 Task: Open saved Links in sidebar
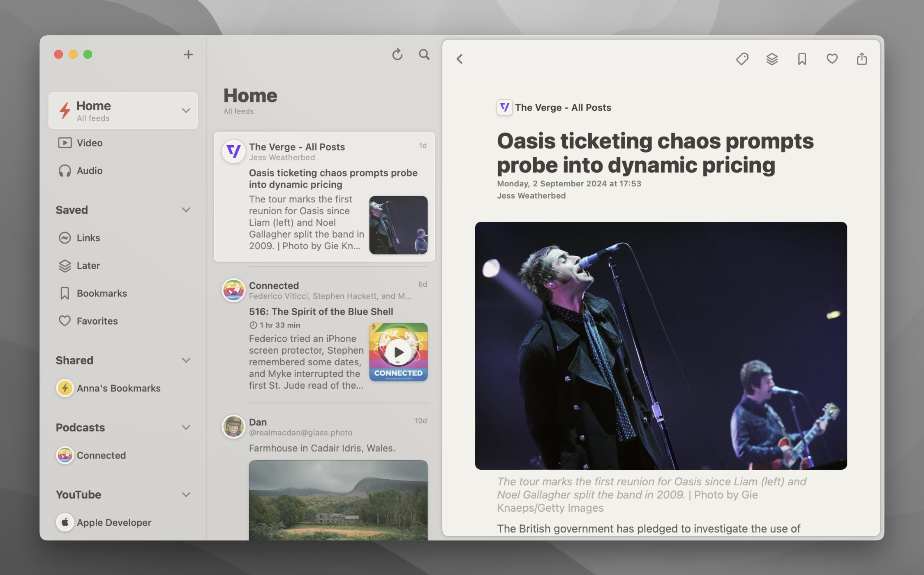coord(123,238)
